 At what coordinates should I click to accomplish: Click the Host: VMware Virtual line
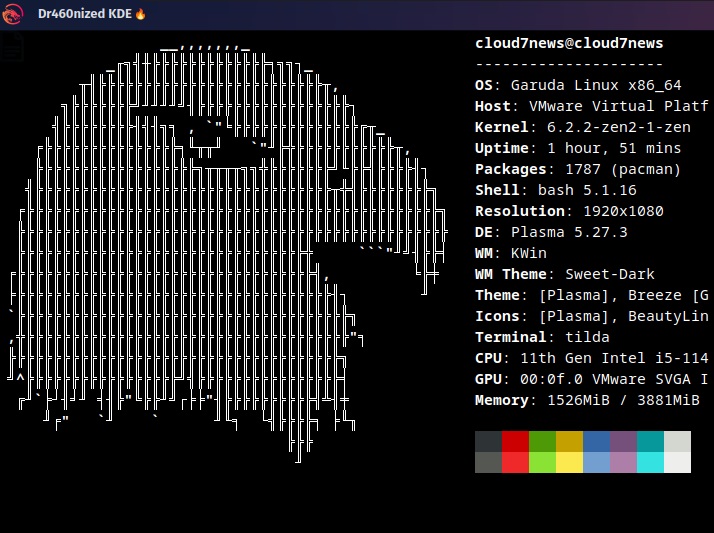[x=592, y=106]
